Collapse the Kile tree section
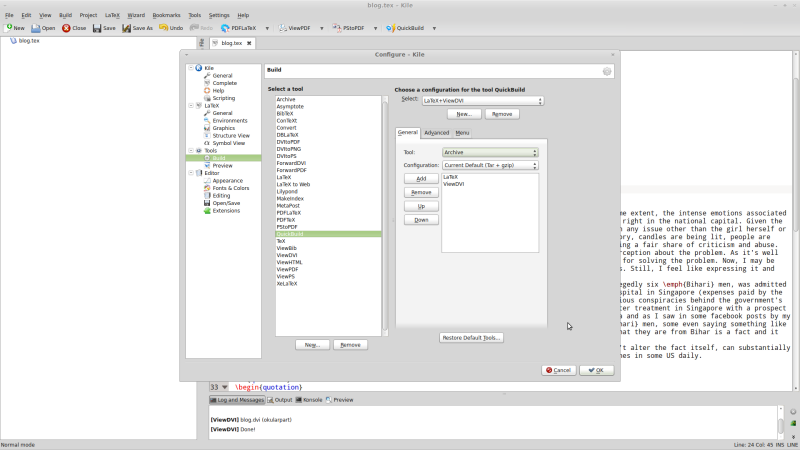This screenshot has width=800, height=450. click(x=191, y=68)
